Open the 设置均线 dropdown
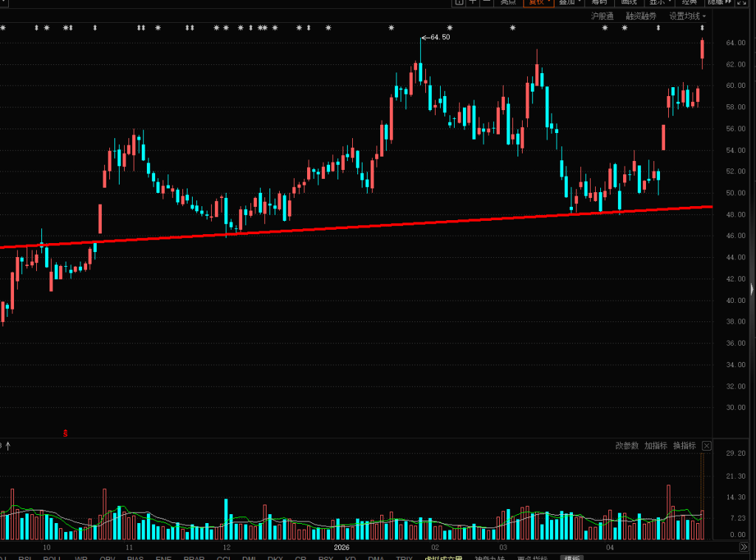756x560 pixels. [687, 16]
